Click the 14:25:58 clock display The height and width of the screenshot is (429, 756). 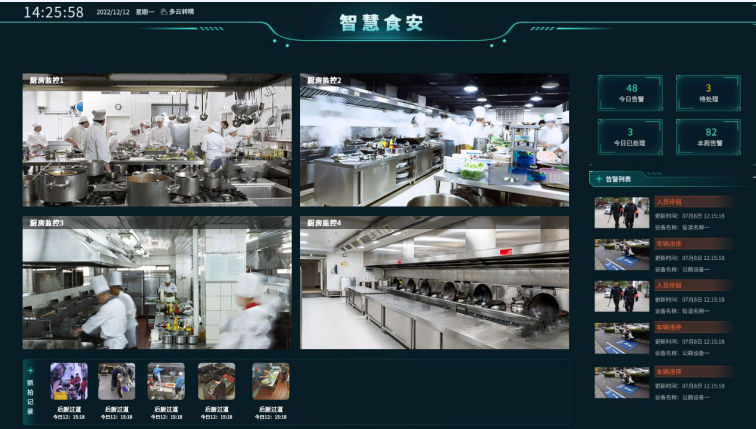pos(54,13)
